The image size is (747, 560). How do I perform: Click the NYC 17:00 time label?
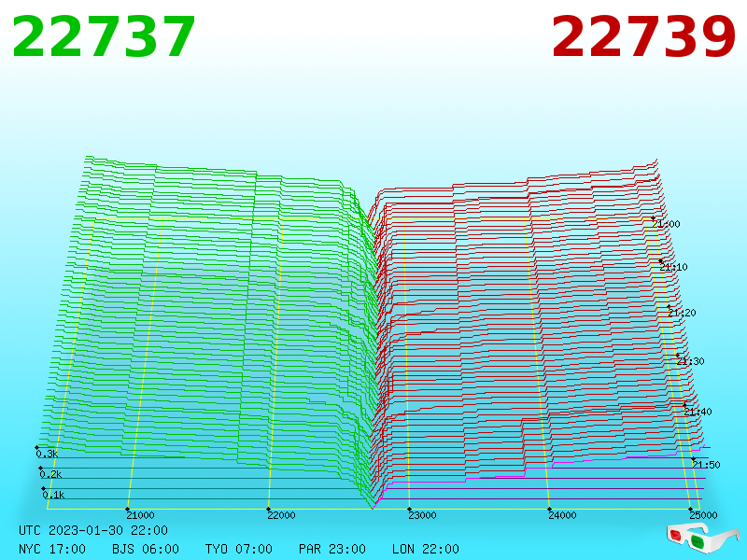coord(52,549)
